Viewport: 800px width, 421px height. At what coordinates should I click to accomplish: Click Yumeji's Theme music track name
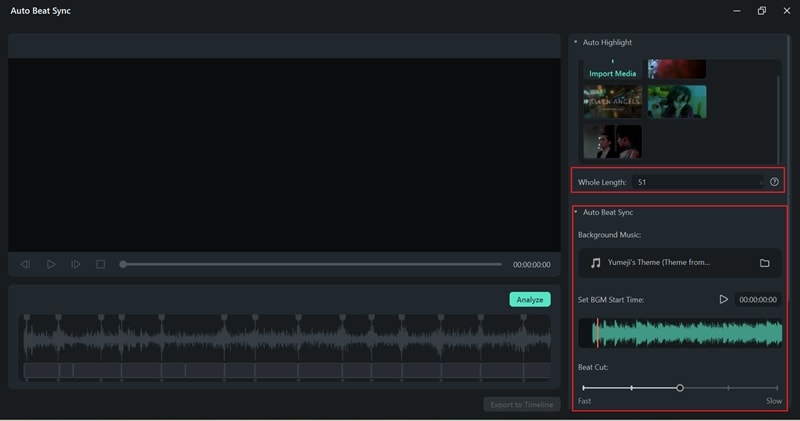pos(659,262)
